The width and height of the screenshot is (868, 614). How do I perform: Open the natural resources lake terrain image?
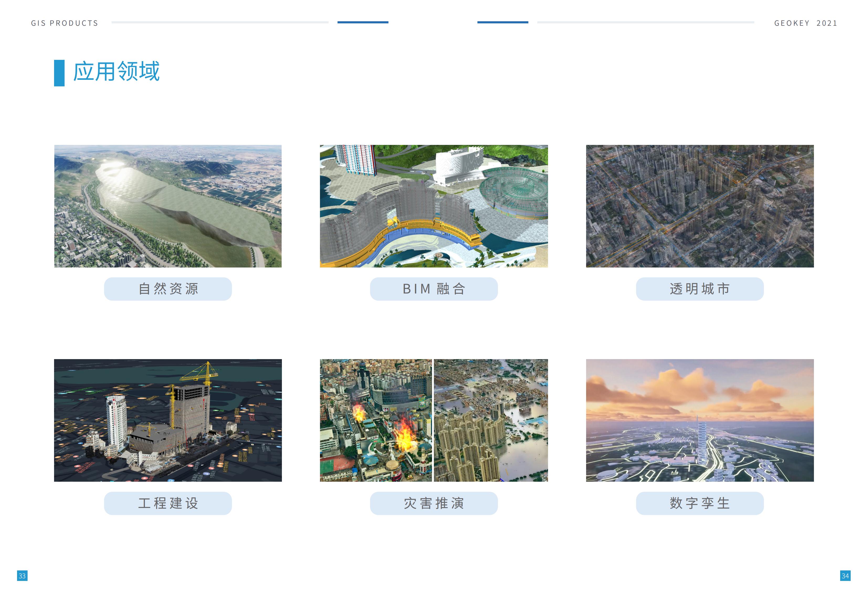[x=168, y=206]
